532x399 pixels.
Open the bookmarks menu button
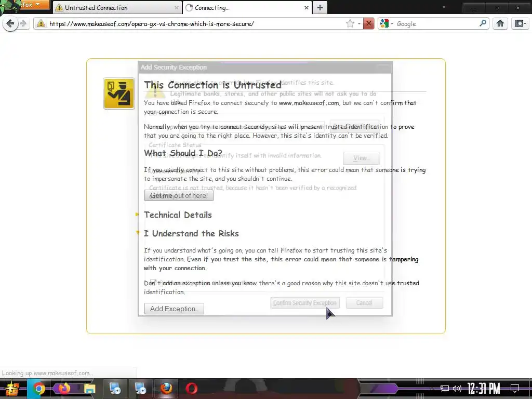(520, 23)
